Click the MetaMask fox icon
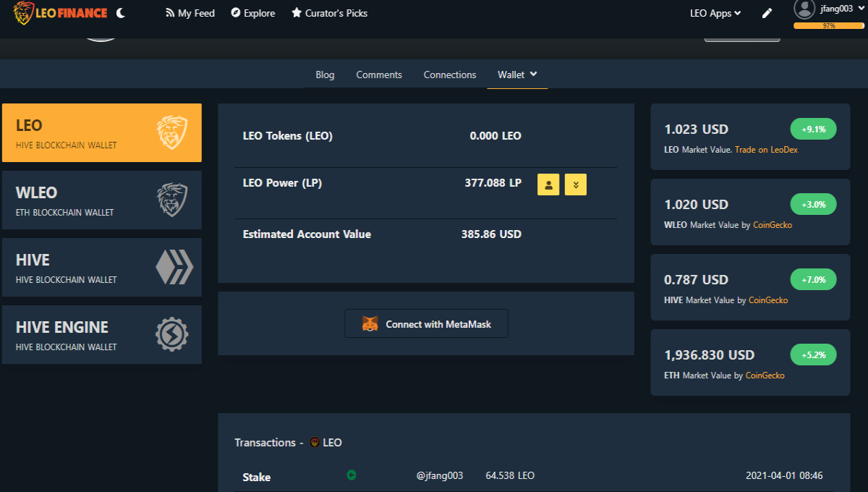 (x=370, y=324)
